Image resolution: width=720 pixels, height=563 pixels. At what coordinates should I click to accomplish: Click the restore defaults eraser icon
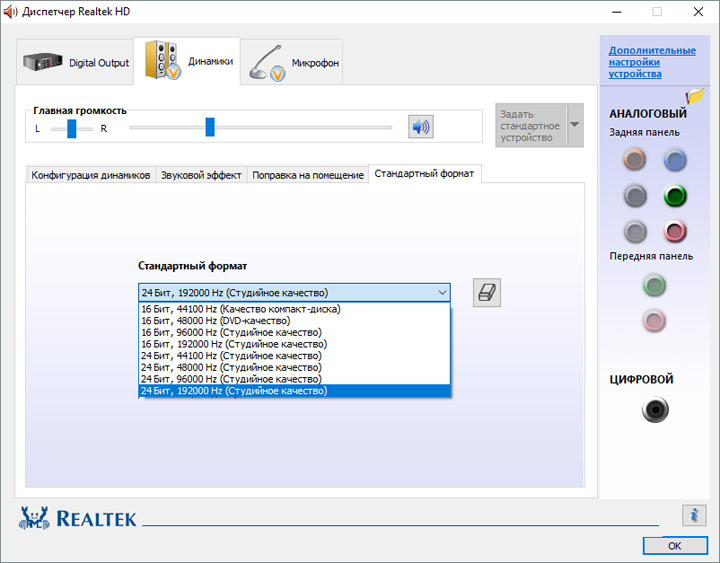tap(487, 293)
